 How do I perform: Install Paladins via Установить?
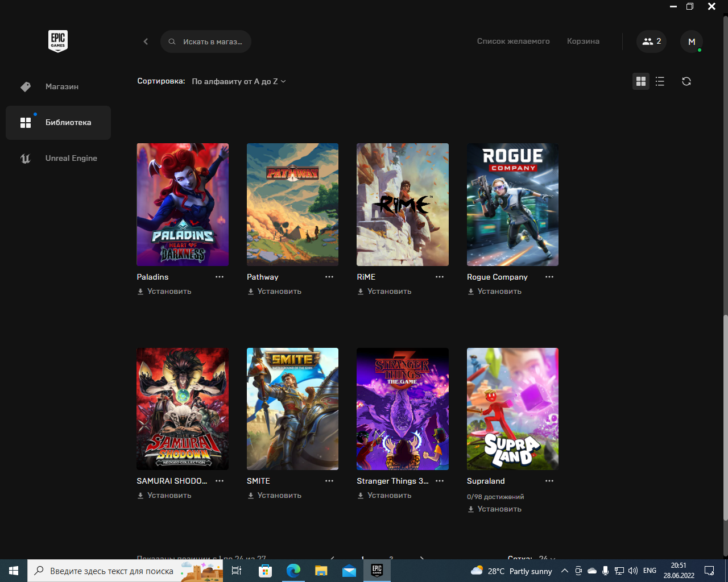tap(164, 291)
